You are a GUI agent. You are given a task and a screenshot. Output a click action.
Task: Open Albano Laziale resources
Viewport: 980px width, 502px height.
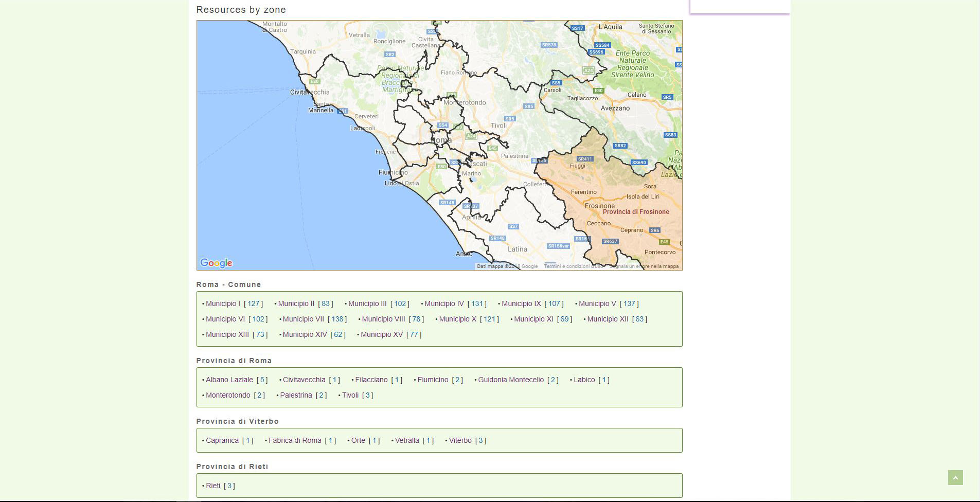pyautogui.click(x=229, y=380)
